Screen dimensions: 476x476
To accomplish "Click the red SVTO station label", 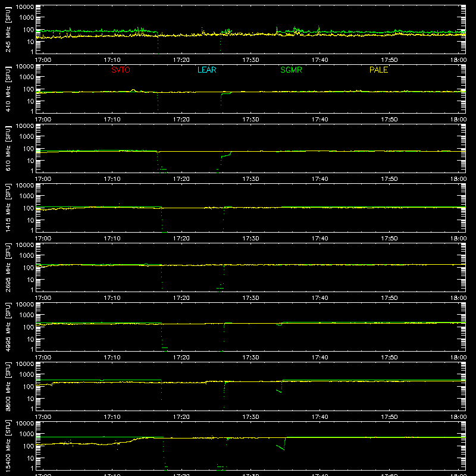I will click(121, 70).
